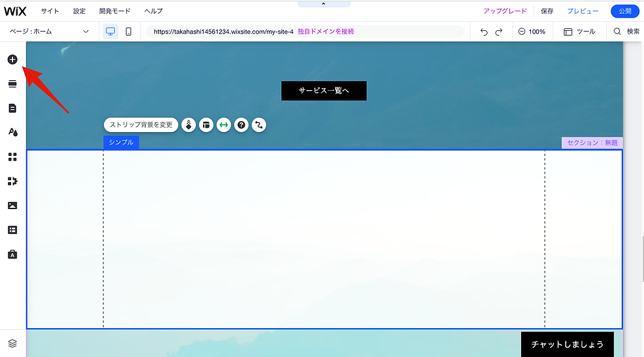Open the Media image icon
Image resolution: width=644 pixels, height=357 pixels.
pos(12,205)
